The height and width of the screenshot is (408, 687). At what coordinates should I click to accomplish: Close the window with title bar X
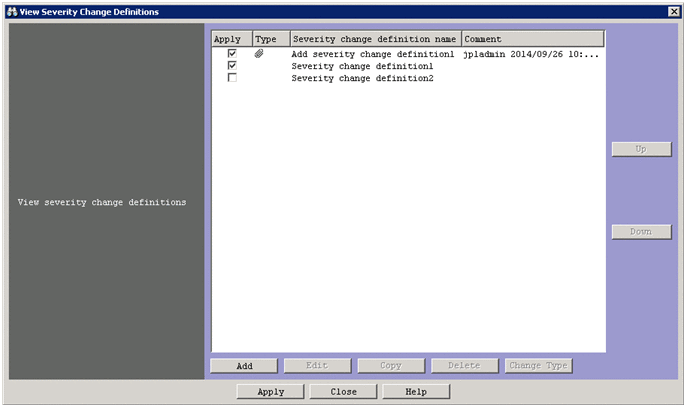(x=674, y=11)
